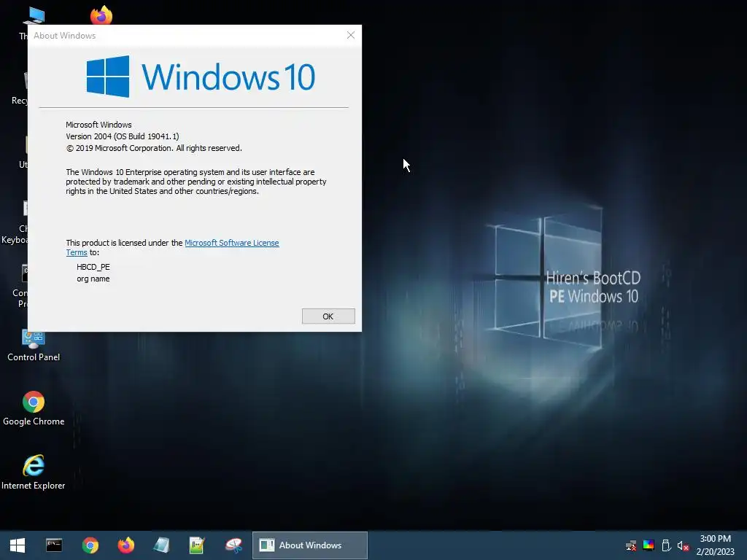This screenshot has height=560, width=747.
Task: Click the 'Version 2004 (OS Build 19041.1)' text
Action: click(123, 136)
